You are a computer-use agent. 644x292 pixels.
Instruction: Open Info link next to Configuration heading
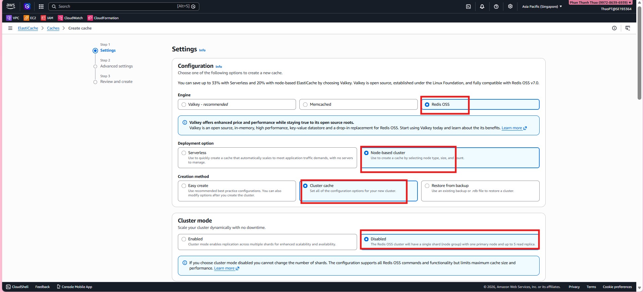coord(218,67)
